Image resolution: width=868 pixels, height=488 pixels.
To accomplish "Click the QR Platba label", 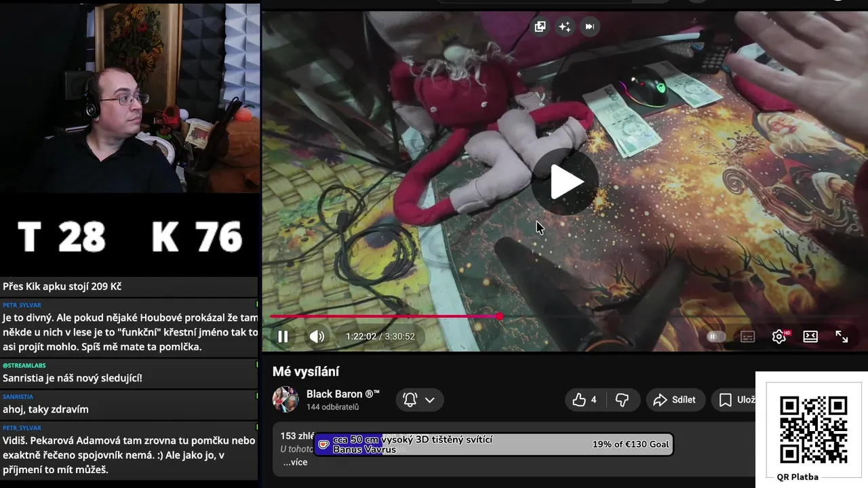I will coord(797,477).
